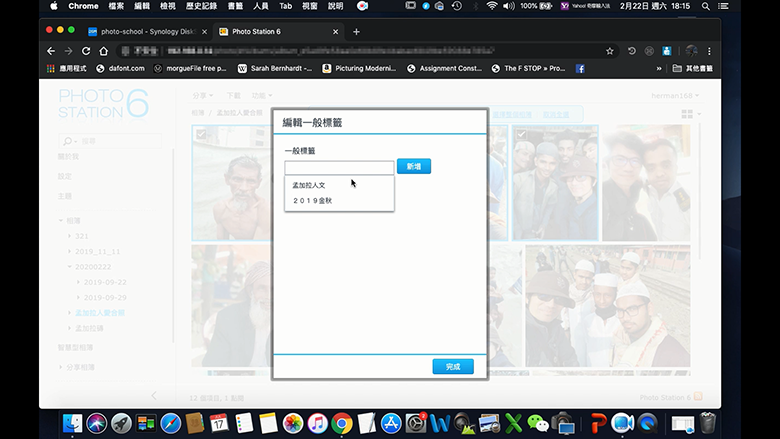Viewport: 780px width, 439px height.
Task: Expand the 2019_11_11 album node
Action: pos(69,252)
